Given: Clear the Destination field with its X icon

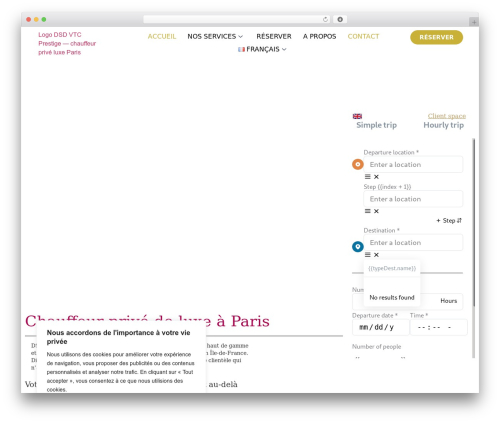Looking at the screenshot, I should pyautogui.click(x=376, y=255).
